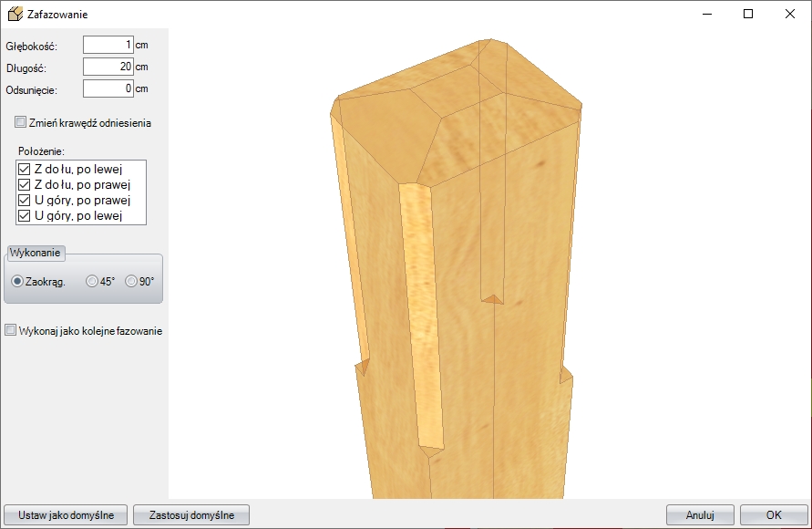Viewport: 812px width, 529px height.
Task: Choose the 45° execution option
Action: 92,282
